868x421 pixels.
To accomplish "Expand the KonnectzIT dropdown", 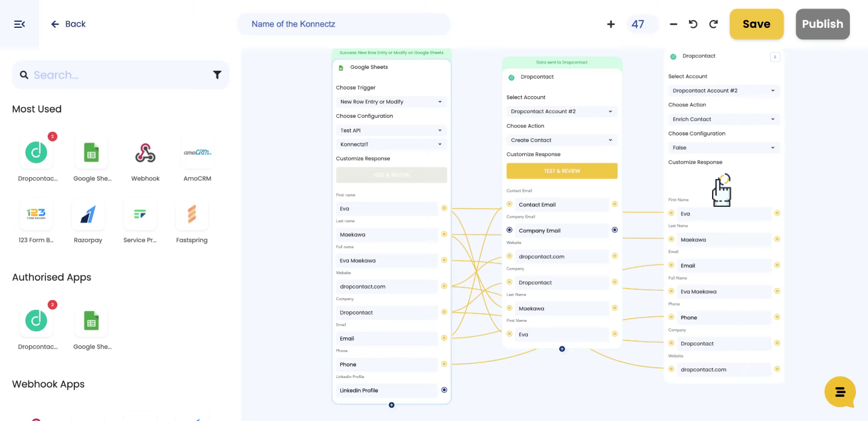I will [x=392, y=145].
